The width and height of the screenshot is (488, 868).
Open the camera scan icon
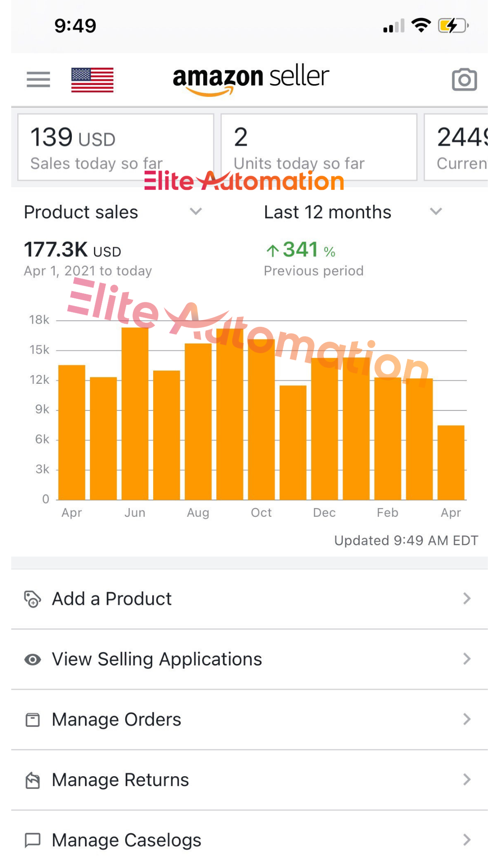[x=464, y=80]
